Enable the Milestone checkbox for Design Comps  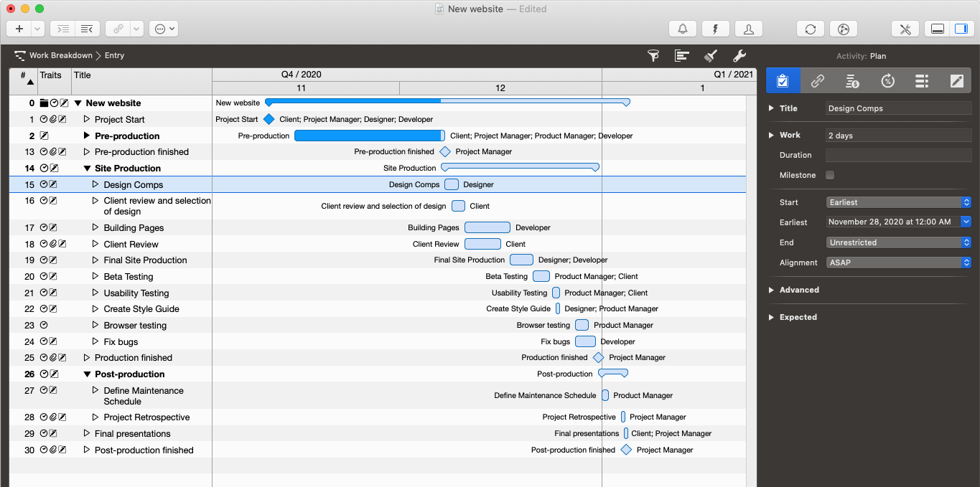830,175
